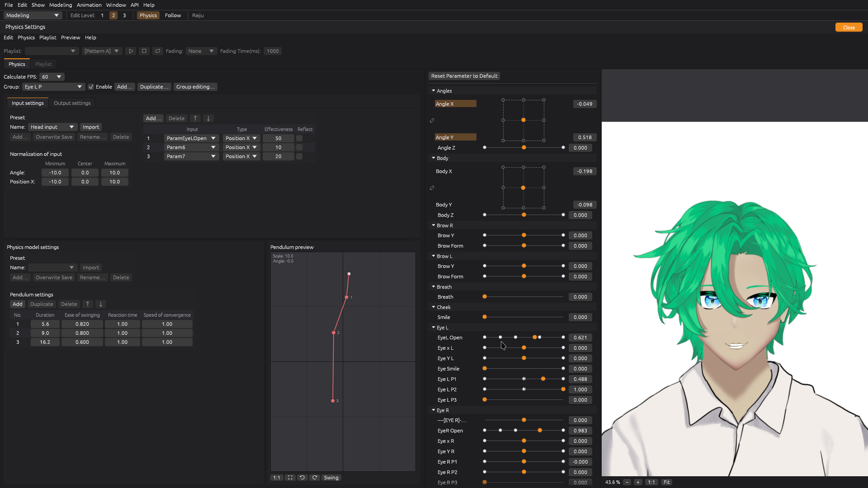Click Duration field for pendulum 3
Screen dimensions: 868x488
coord(45,342)
